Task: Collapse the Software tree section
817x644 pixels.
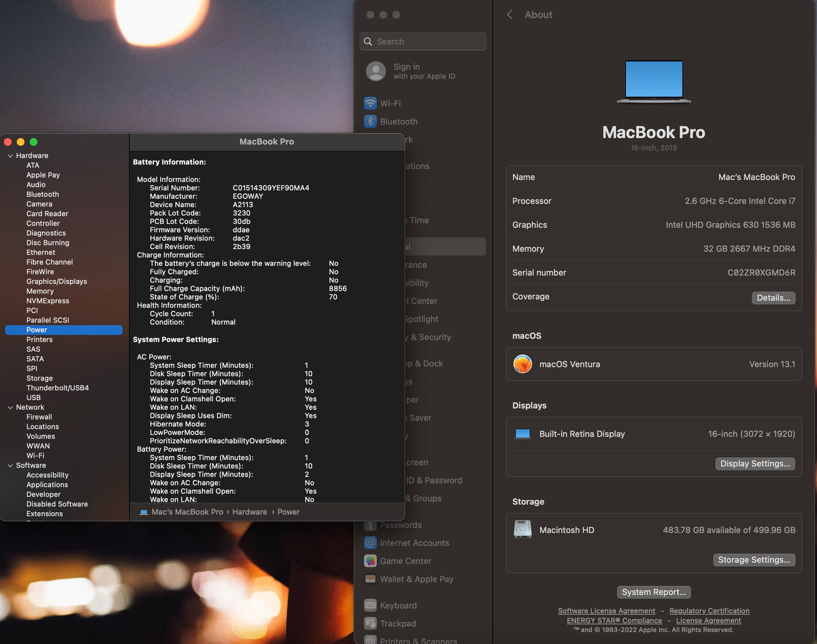Action: tap(10, 465)
